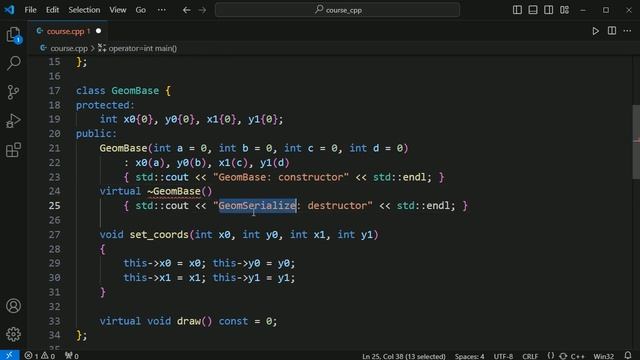
Task: Click the protected: keyword
Action: tap(105, 105)
